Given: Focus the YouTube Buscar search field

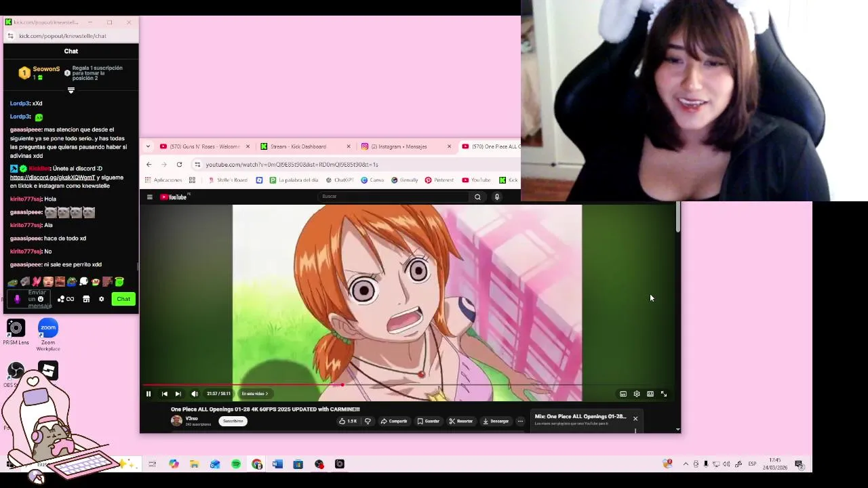Looking at the screenshot, I should pyautogui.click(x=393, y=197).
